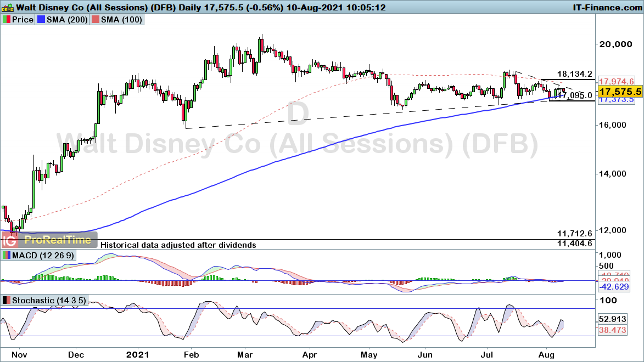This screenshot has height=362, width=644.
Task: Click the Dec label on time axis
Action: coord(76,355)
